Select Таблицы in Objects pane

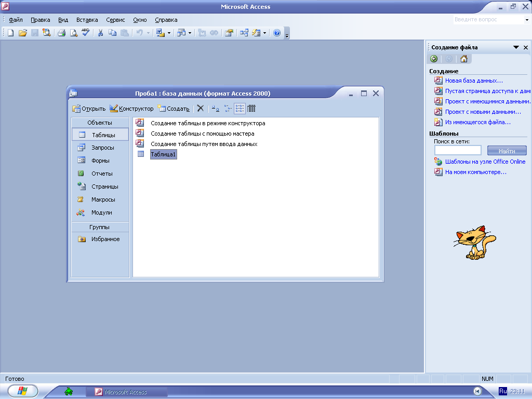pyautogui.click(x=100, y=135)
